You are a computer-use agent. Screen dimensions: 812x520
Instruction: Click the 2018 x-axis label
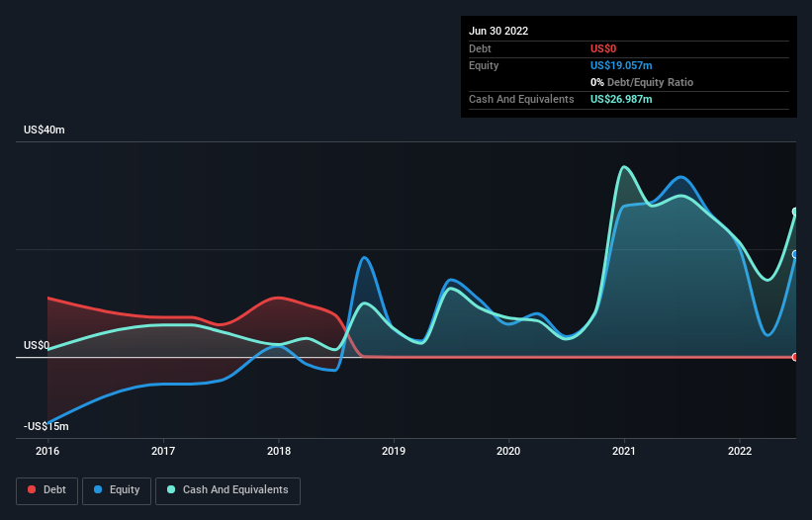(279, 451)
